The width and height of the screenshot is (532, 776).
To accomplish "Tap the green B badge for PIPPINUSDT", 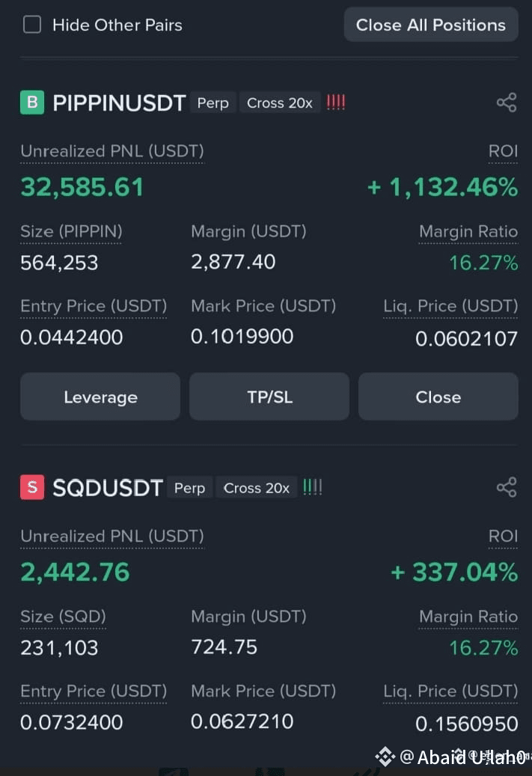I will 32,103.
